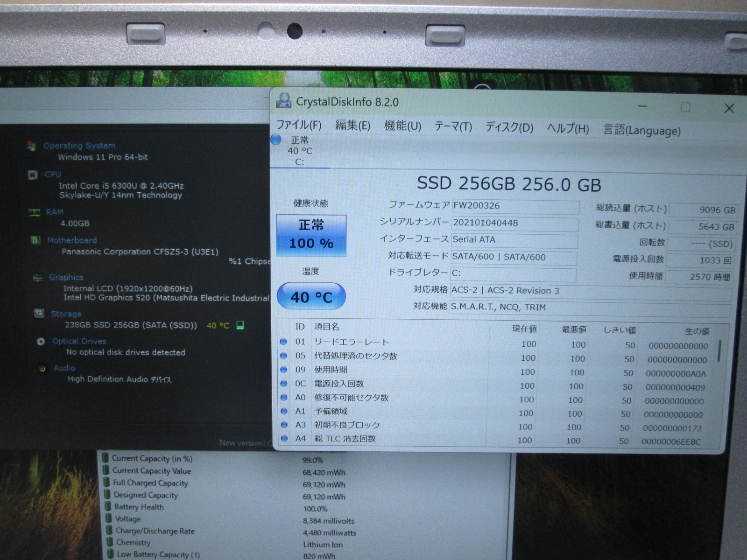The height and width of the screenshot is (560, 747).
Task: Open the ファイル(F) menu
Action: pos(299,125)
